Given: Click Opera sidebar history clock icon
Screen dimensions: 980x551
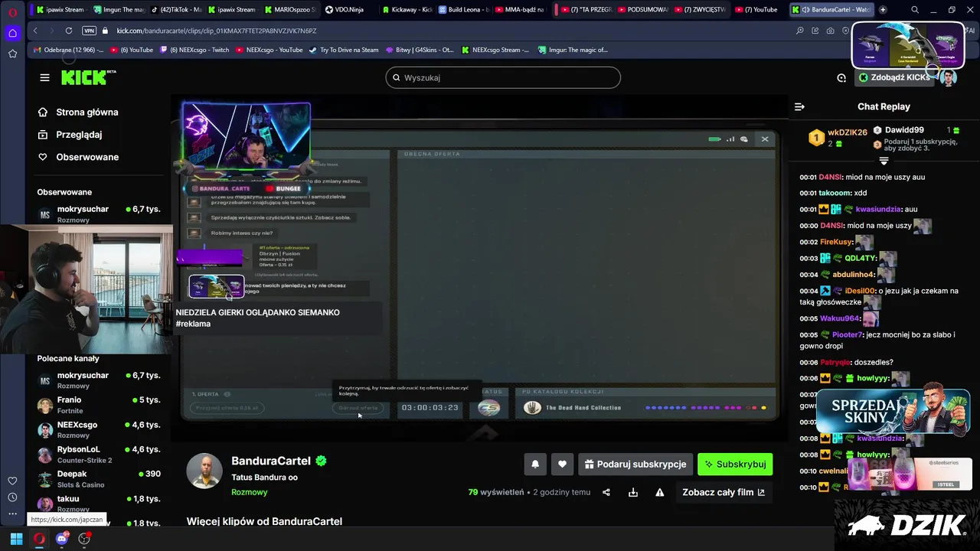Looking at the screenshot, I should pyautogui.click(x=12, y=497).
